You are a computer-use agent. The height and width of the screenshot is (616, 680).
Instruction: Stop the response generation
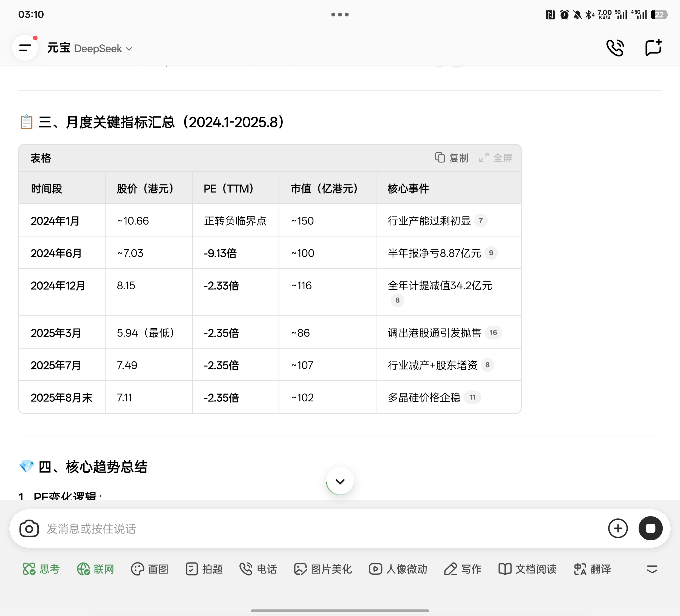pos(650,528)
